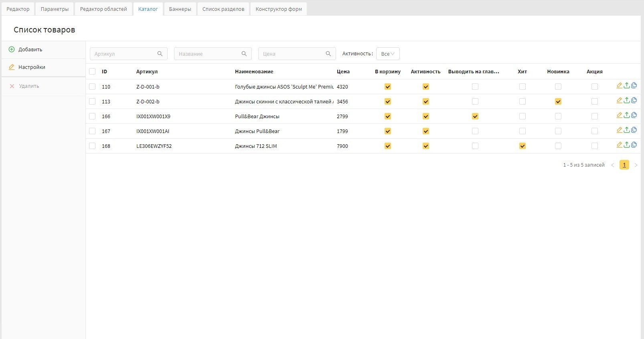Go to the next page using the right arrow
This screenshot has height=339, width=644.
636,165
